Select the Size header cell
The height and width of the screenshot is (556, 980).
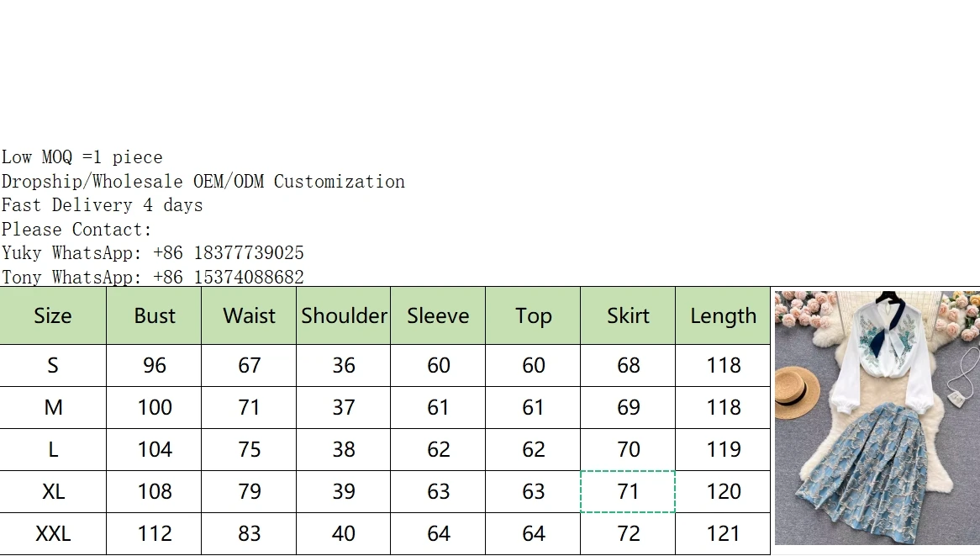coord(53,315)
